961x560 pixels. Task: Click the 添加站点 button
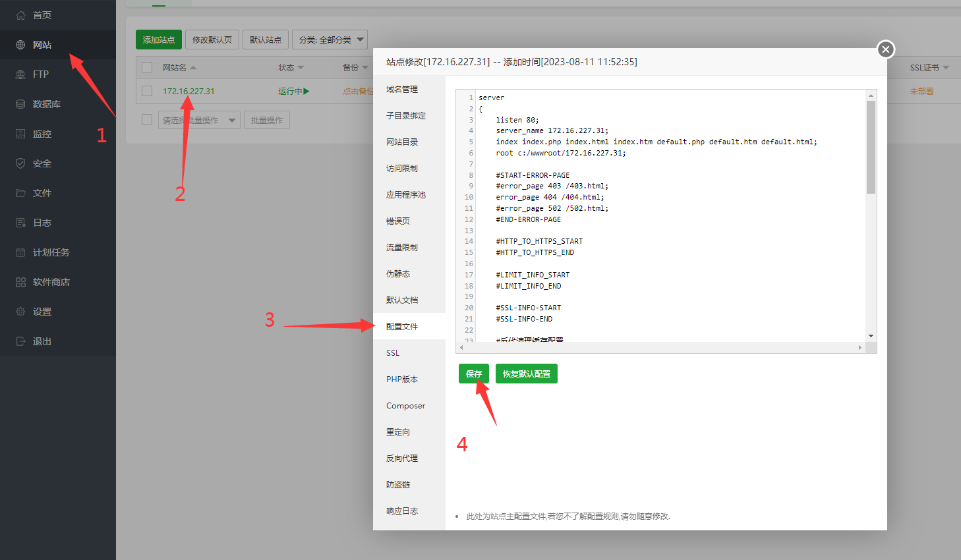pyautogui.click(x=159, y=40)
